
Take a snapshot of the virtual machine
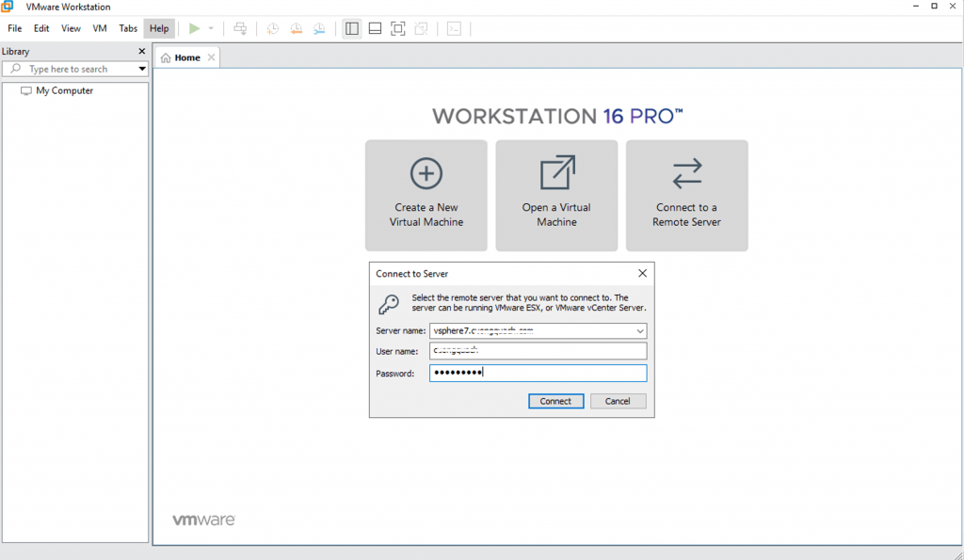pyautogui.click(x=272, y=28)
